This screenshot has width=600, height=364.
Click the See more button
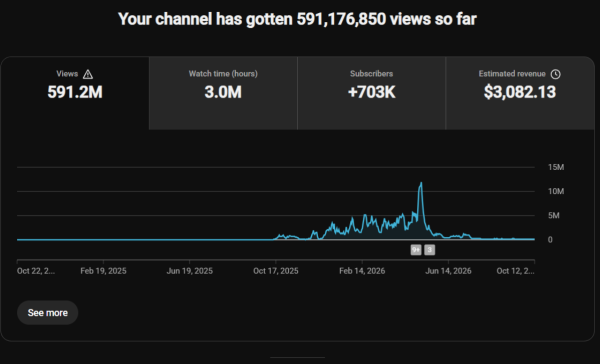click(47, 313)
